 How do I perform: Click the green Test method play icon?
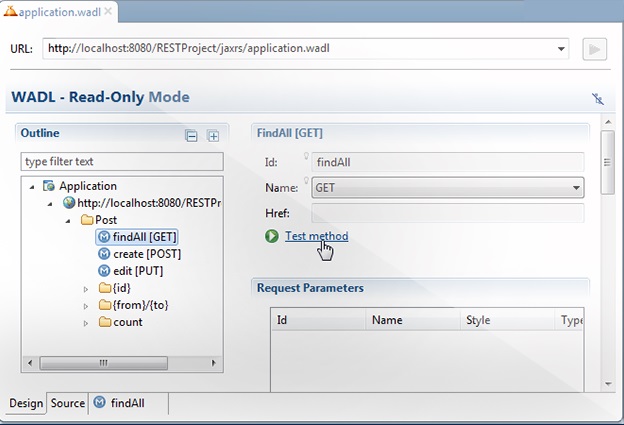pyautogui.click(x=272, y=237)
